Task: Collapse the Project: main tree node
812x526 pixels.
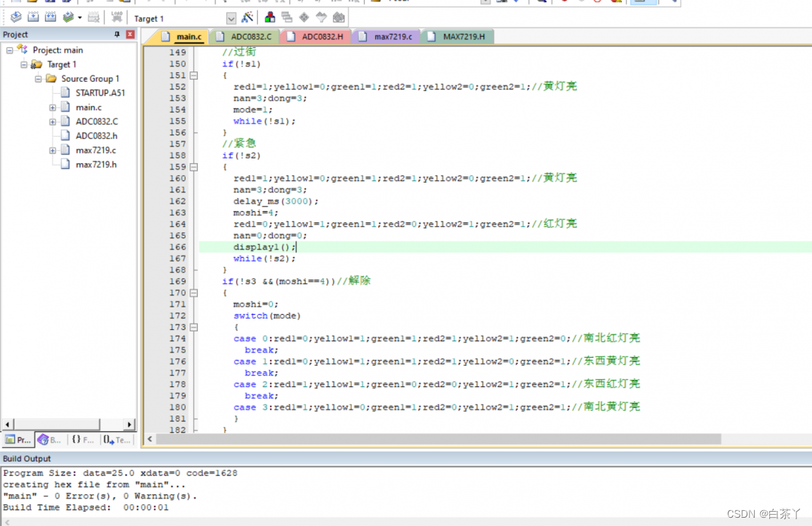Action: point(9,50)
